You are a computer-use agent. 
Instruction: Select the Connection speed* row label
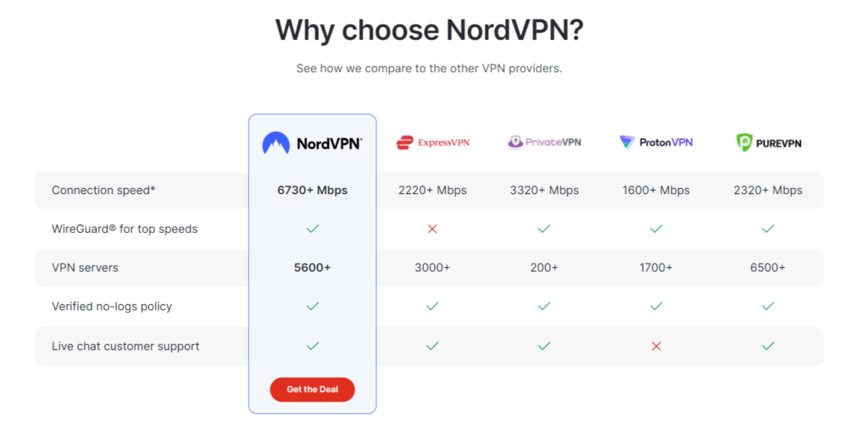pos(103,191)
